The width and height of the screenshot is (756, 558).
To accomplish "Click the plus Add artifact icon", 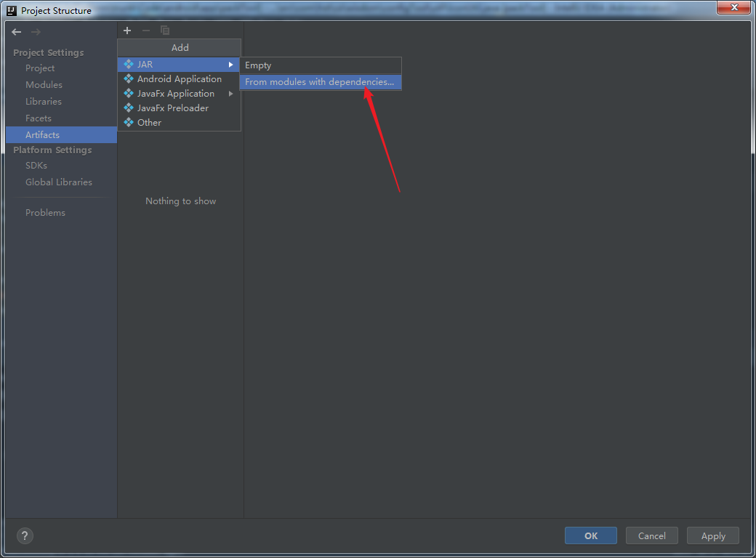I will click(127, 31).
